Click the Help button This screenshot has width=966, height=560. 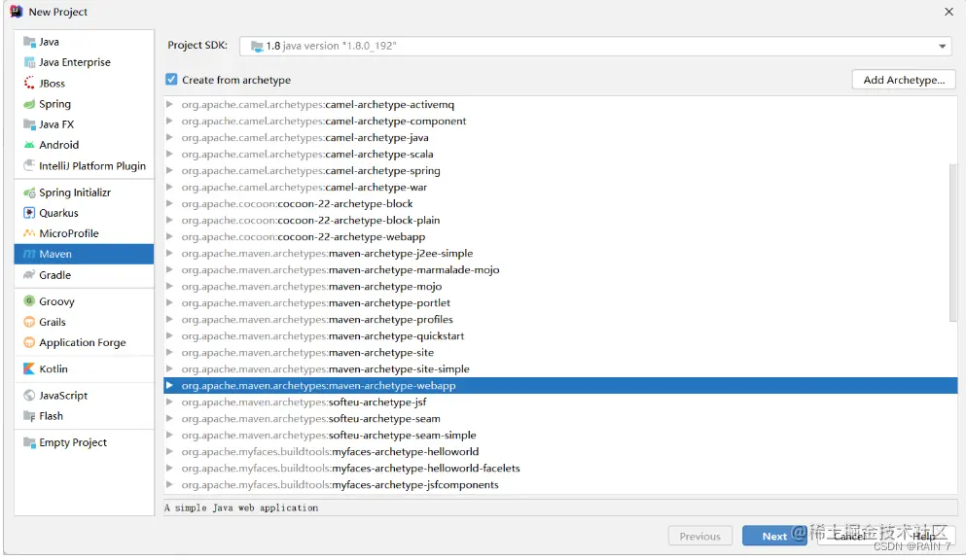(x=923, y=536)
